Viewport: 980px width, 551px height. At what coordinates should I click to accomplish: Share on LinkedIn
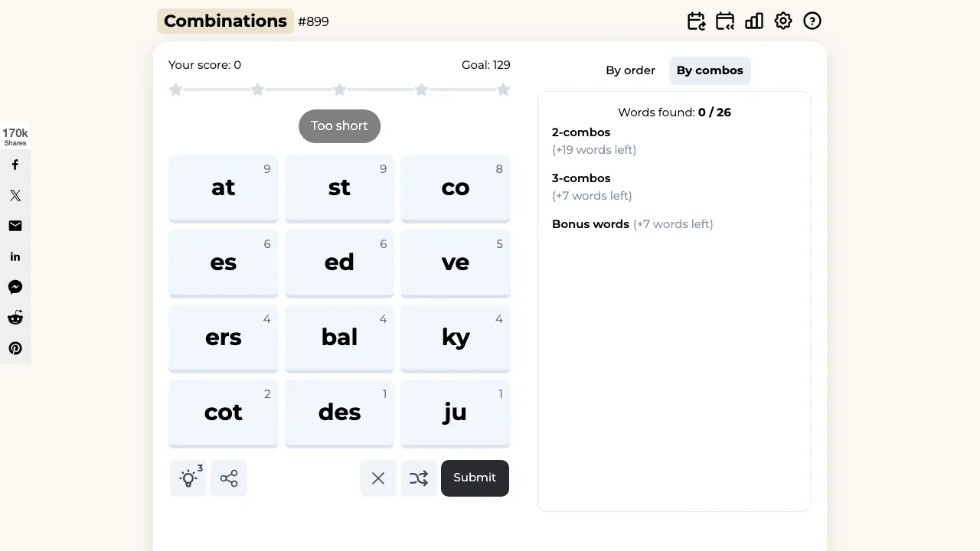(x=15, y=256)
